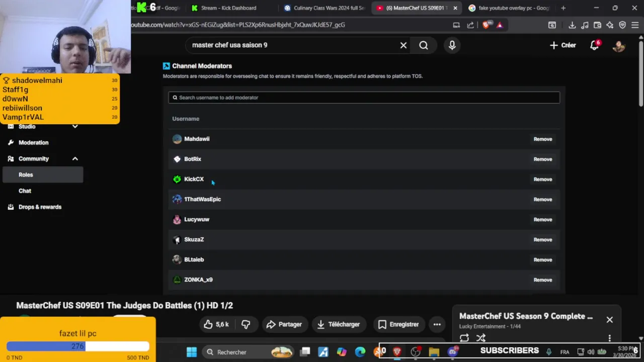Click the browser address bar URL

click(x=237, y=25)
